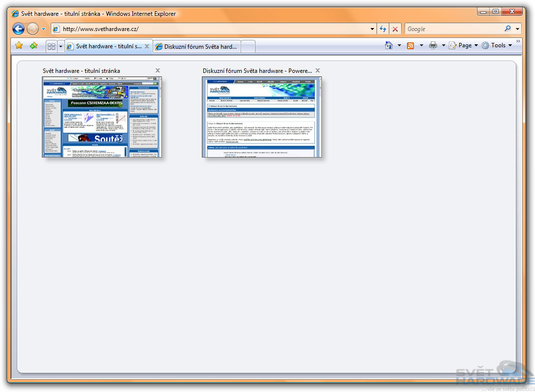
Task: Click the Back navigation button
Action: click(18, 29)
